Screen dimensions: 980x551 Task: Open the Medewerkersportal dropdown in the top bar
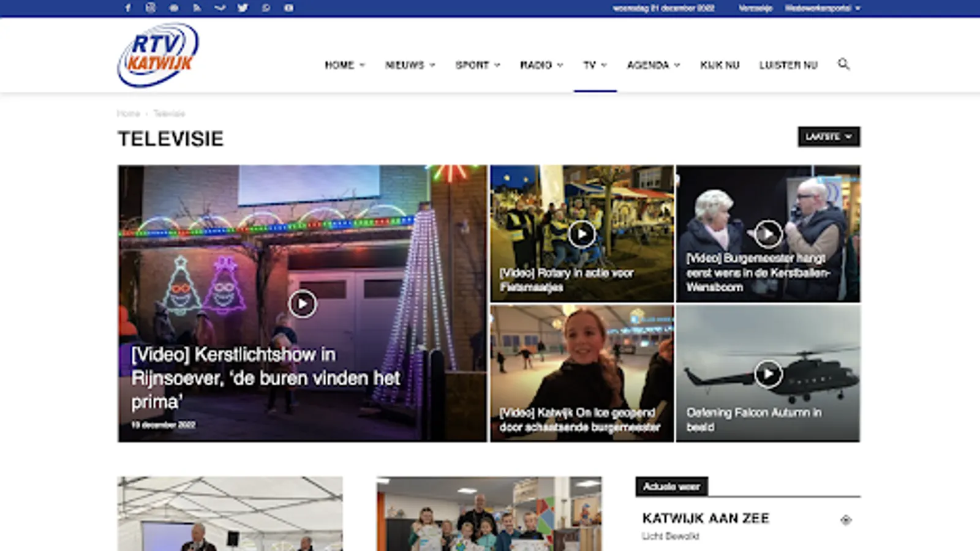pyautogui.click(x=823, y=8)
